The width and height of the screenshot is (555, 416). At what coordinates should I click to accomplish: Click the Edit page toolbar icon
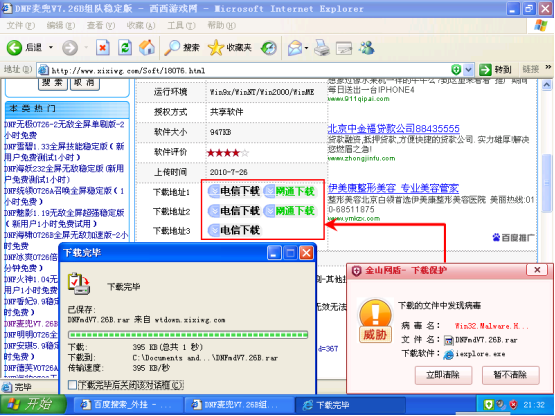point(344,47)
